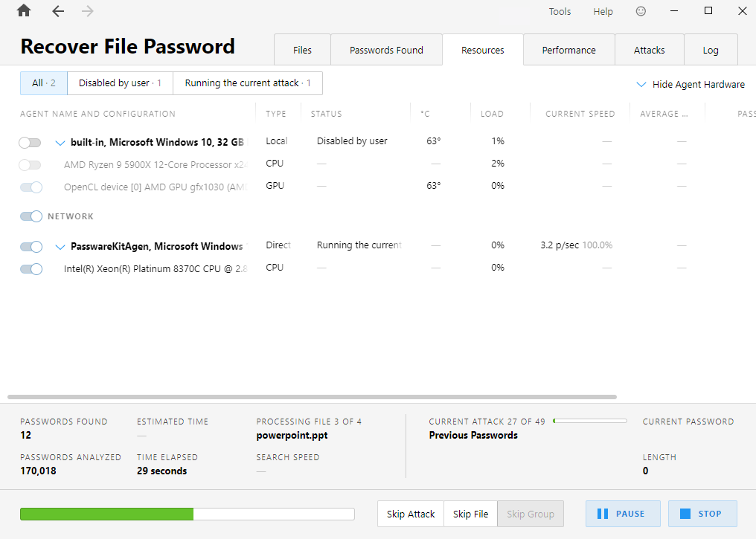Viewport: 756px width, 539px height.
Task: Sort by the LOAD column header
Action: point(492,114)
